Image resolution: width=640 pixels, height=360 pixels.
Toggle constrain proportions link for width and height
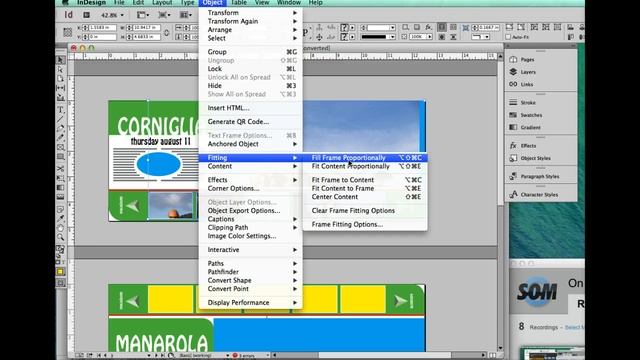pos(166,32)
